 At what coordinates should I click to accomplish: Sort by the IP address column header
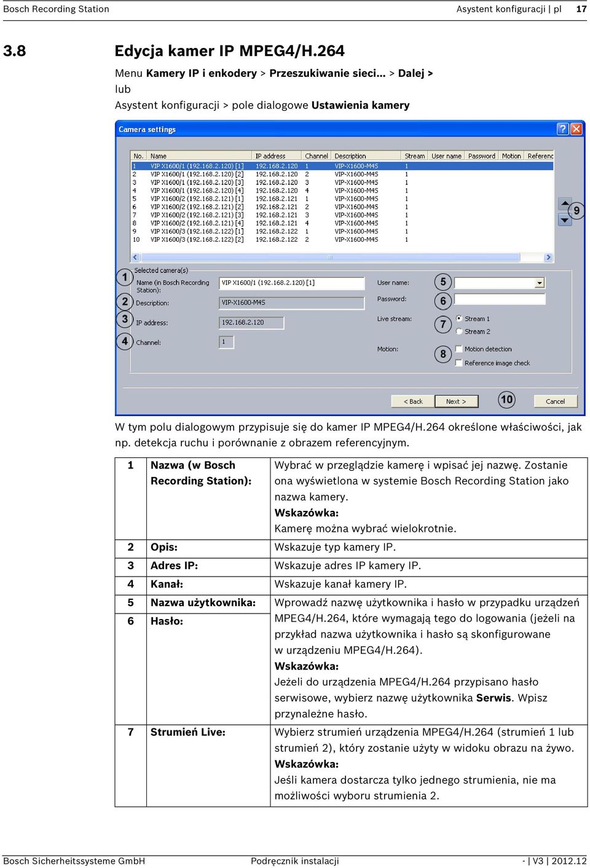pos(277,156)
